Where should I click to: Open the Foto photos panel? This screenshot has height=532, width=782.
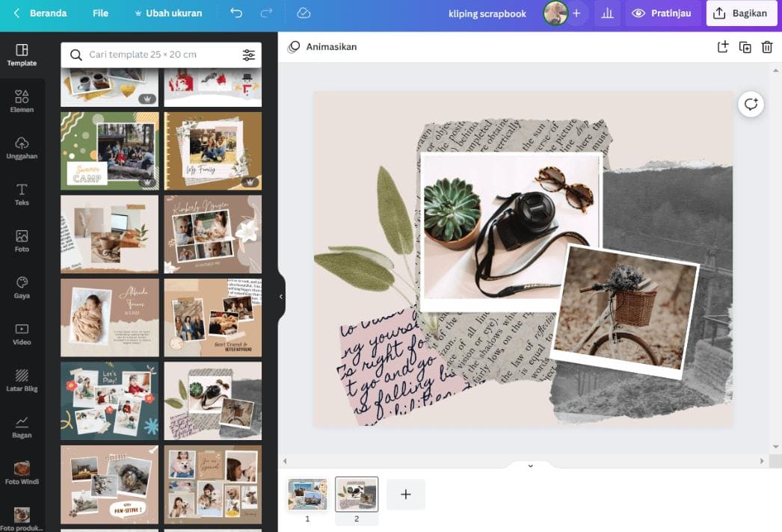tap(22, 241)
